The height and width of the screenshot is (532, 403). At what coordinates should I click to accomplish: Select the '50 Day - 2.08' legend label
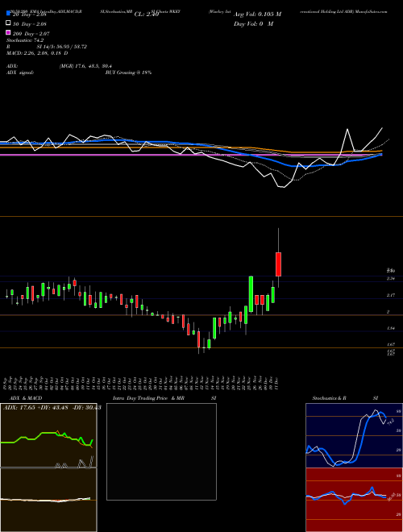30,24
